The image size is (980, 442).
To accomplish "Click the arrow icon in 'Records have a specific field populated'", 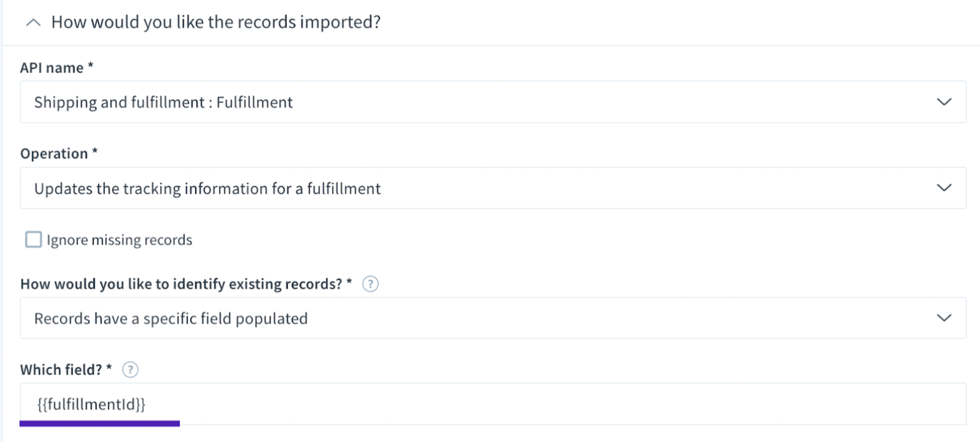I will click(944, 318).
